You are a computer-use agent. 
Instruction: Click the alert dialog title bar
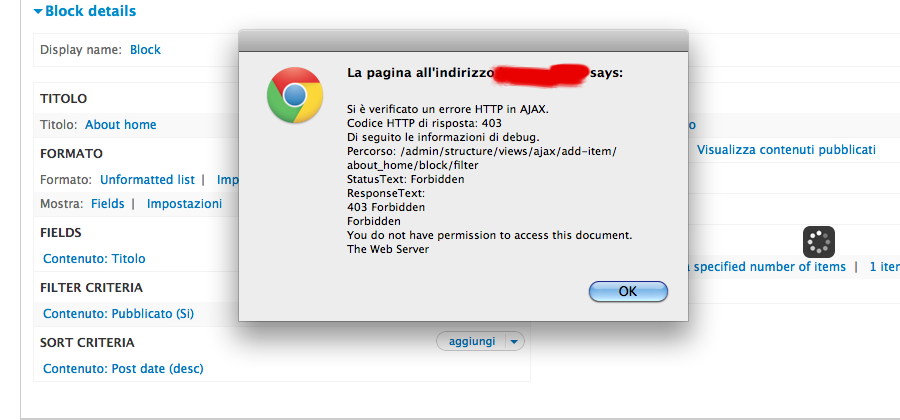pyautogui.click(x=463, y=41)
